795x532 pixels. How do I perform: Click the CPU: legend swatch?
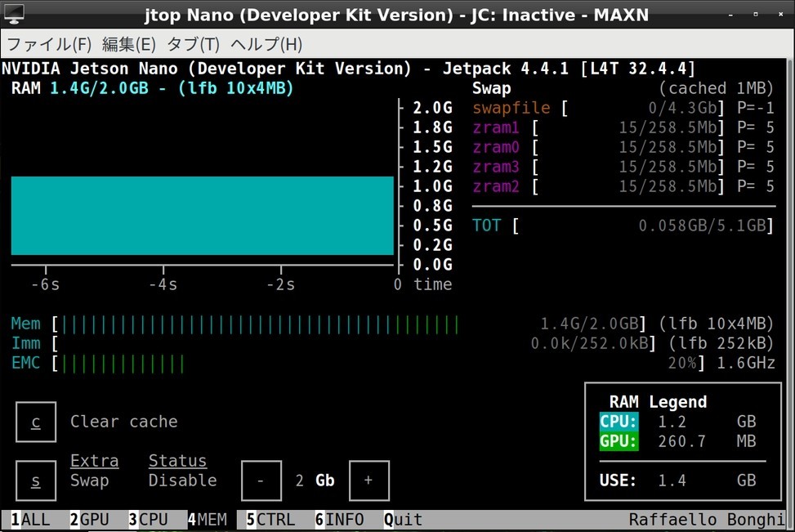point(619,422)
